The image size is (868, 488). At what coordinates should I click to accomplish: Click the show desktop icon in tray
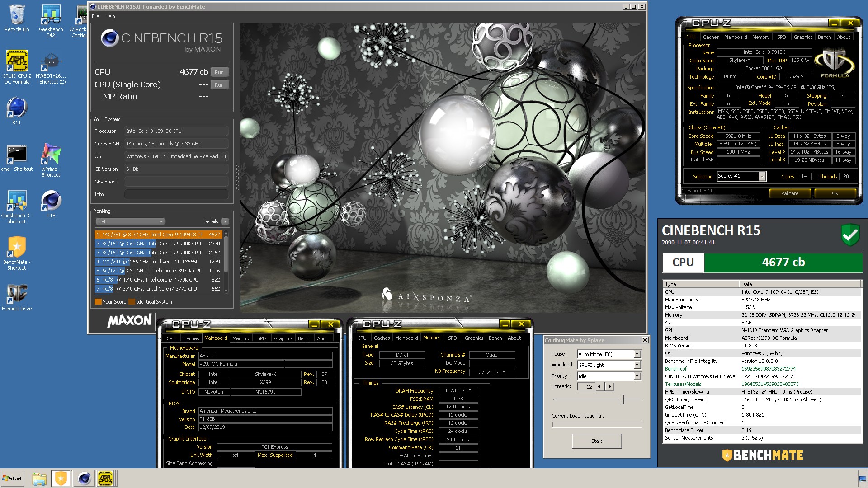pyautogui.click(x=862, y=479)
